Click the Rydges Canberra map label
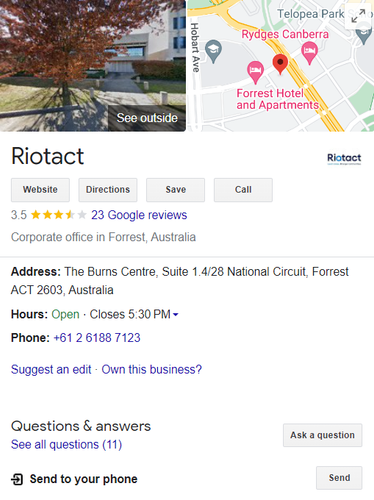The height and width of the screenshot is (500, 374). [x=285, y=34]
